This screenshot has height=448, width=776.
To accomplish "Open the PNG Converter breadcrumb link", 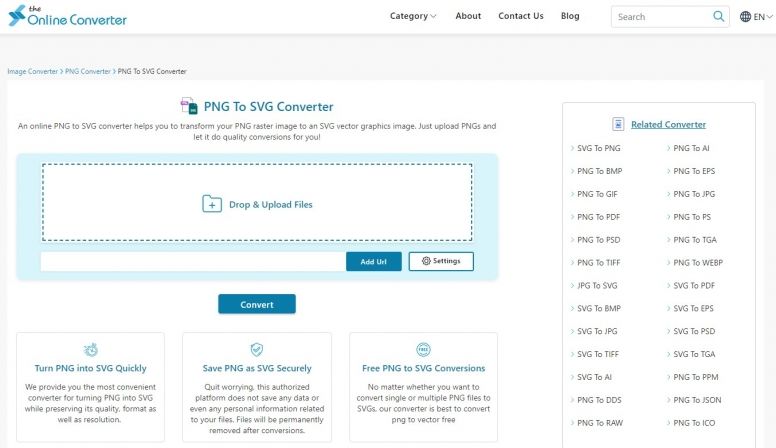I will click(88, 71).
